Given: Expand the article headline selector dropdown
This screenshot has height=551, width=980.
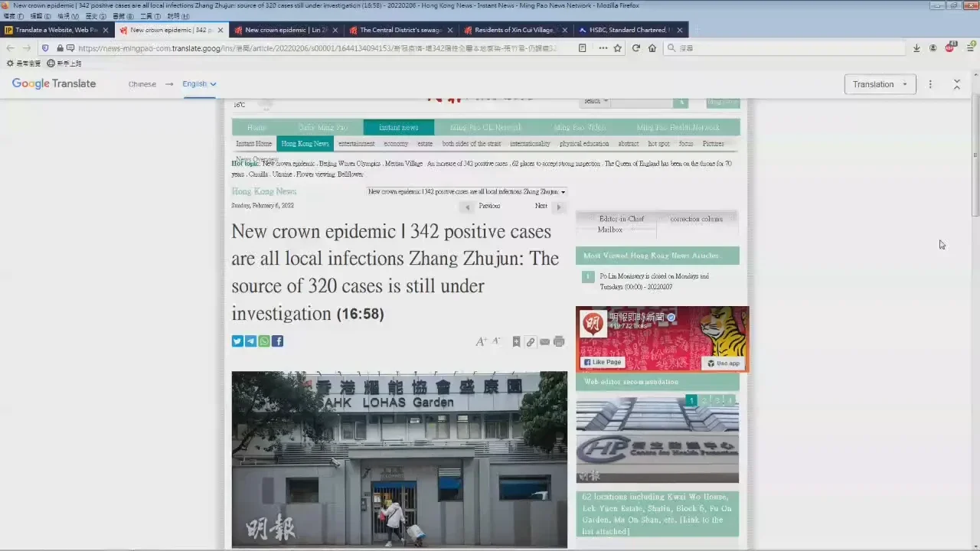Looking at the screenshot, I should pyautogui.click(x=466, y=191).
